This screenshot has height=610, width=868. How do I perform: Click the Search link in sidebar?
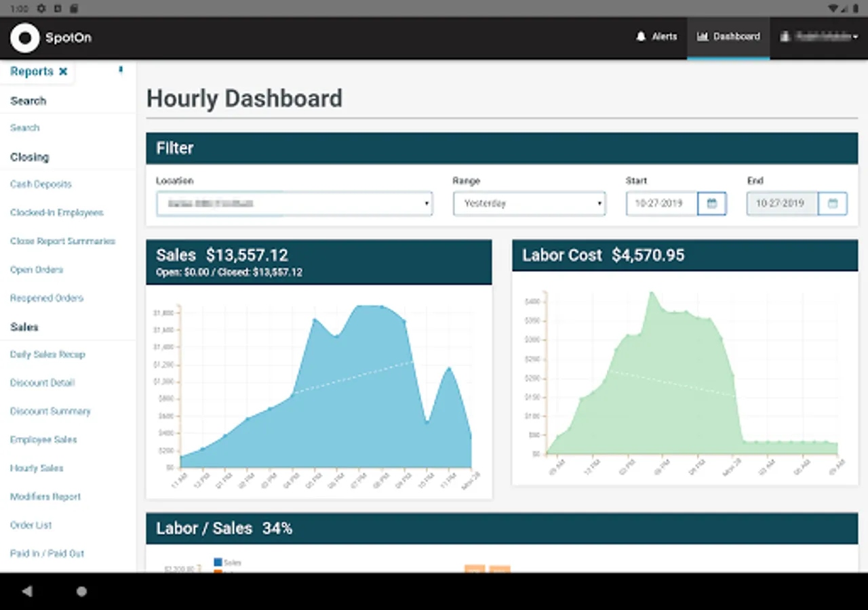tap(24, 127)
